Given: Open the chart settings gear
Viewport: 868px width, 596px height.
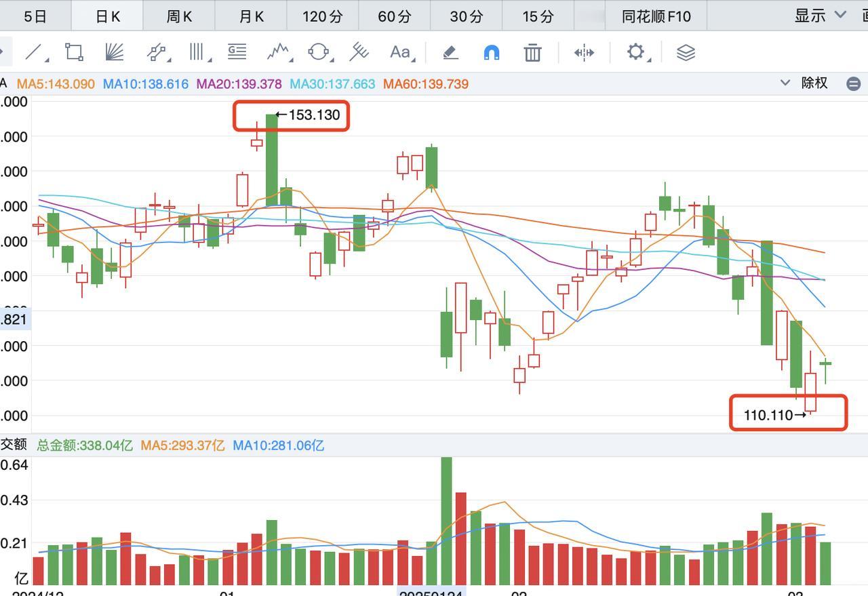Looking at the screenshot, I should tap(635, 52).
